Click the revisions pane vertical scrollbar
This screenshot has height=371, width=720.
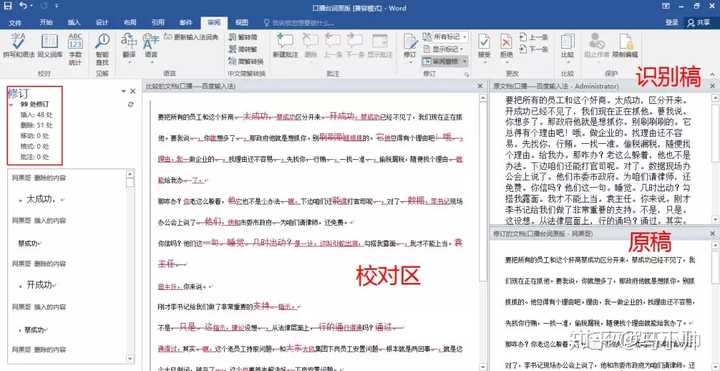pos(130,266)
